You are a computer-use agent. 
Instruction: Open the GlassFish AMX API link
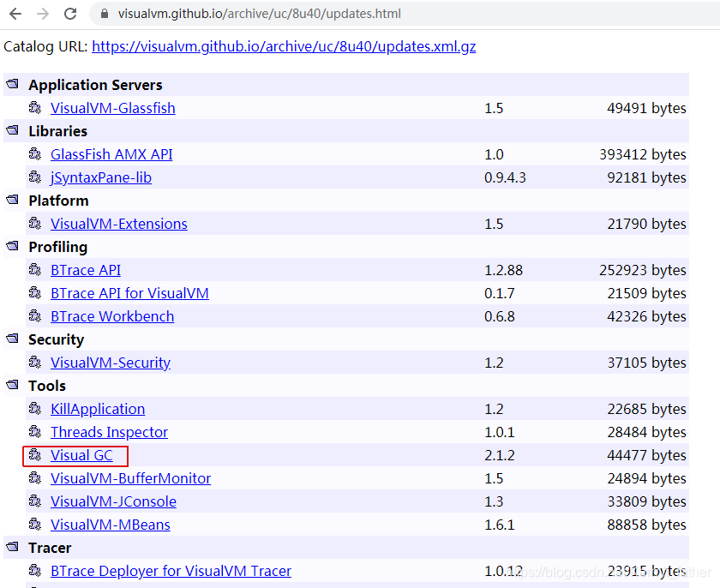(111, 154)
